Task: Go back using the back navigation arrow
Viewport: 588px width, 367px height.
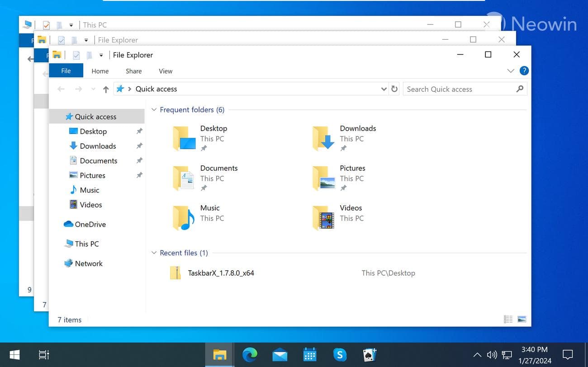Action: 61,89
